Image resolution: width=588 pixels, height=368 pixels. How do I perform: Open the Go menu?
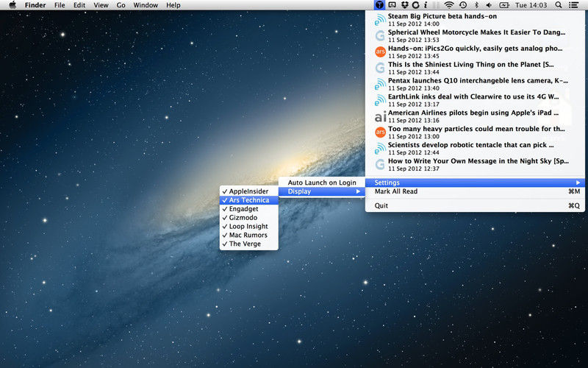click(121, 5)
